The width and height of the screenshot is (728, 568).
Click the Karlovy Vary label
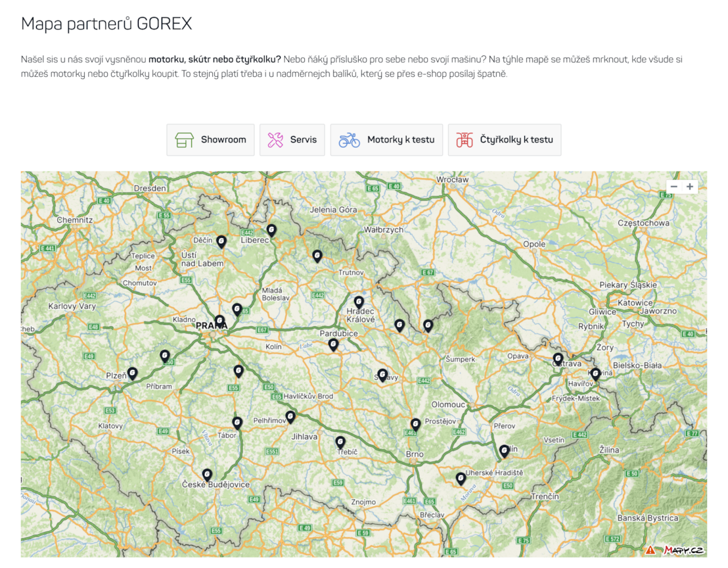pos(72,306)
